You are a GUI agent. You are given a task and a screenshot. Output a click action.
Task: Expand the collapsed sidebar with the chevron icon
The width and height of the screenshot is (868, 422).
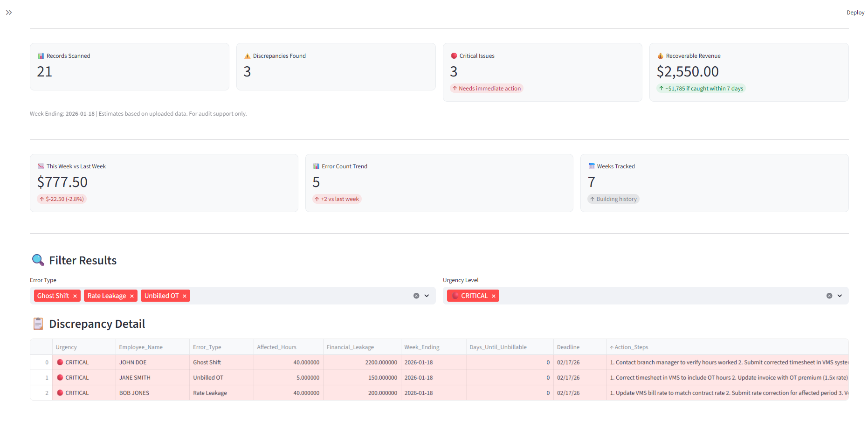(x=9, y=13)
